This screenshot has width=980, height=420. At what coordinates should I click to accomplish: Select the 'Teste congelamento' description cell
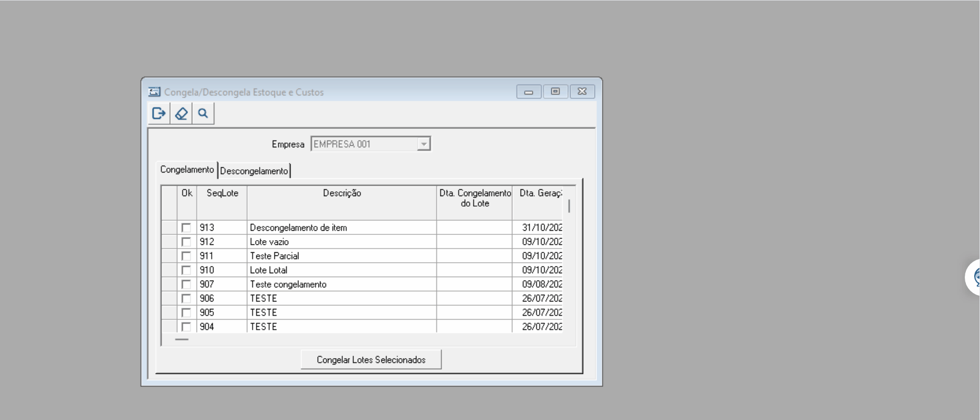coord(342,284)
